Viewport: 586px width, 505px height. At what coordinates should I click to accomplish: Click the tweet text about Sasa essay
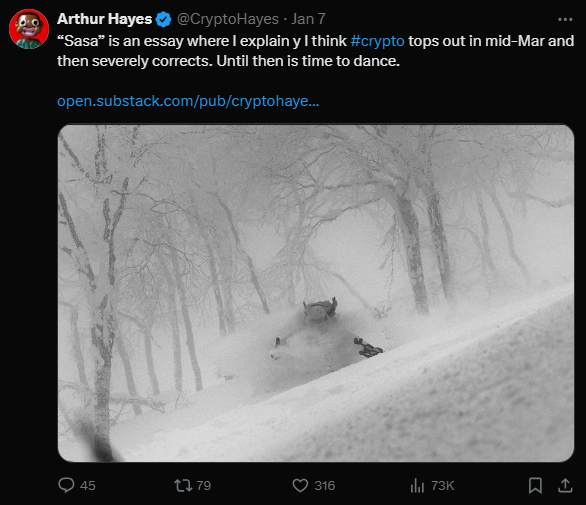315,51
